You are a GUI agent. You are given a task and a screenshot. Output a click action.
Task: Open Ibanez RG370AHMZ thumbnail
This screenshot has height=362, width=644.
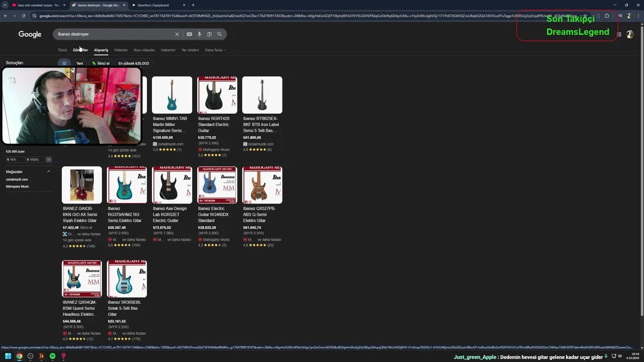pyautogui.click(x=127, y=185)
